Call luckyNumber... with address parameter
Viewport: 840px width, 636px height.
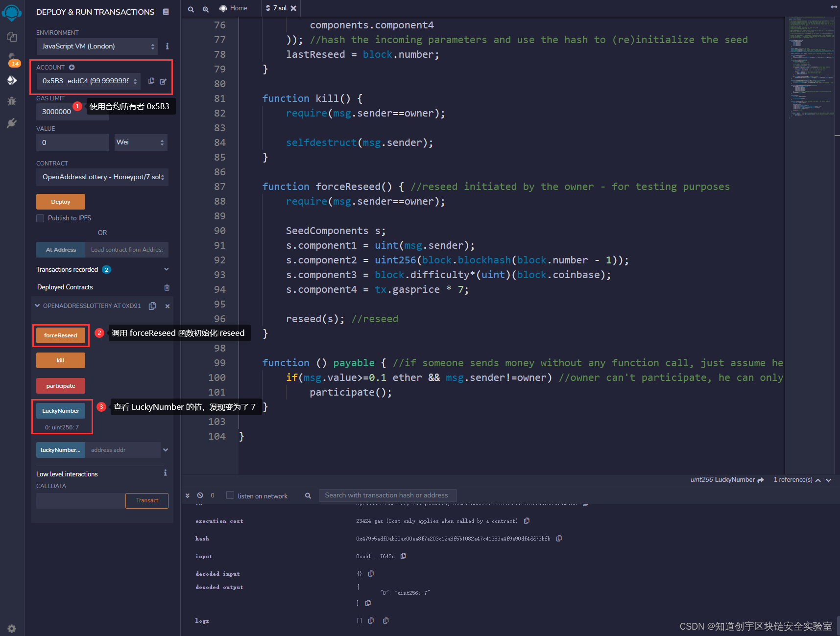click(x=61, y=450)
